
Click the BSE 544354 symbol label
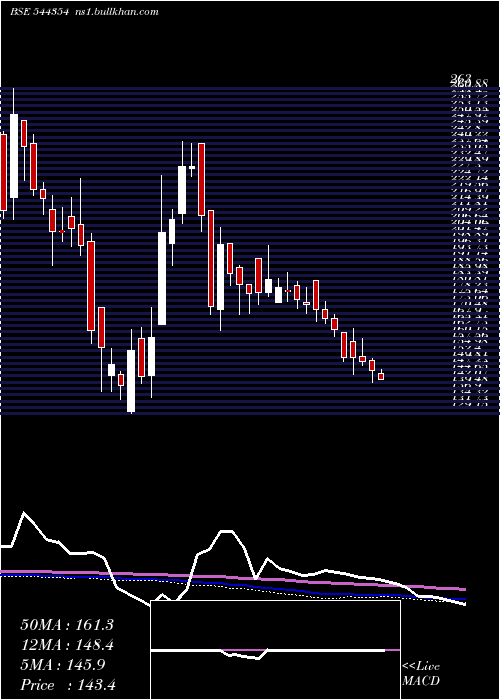tap(39, 12)
